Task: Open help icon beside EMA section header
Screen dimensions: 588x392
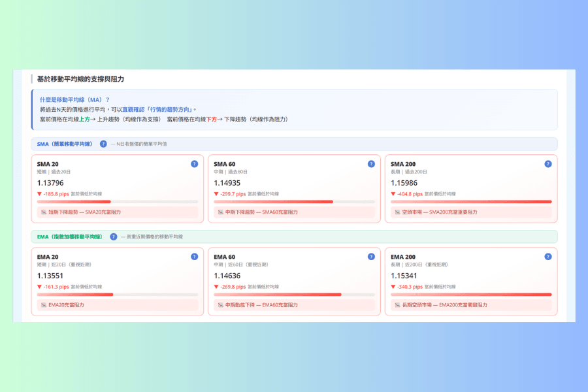Action: pyautogui.click(x=113, y=237)
